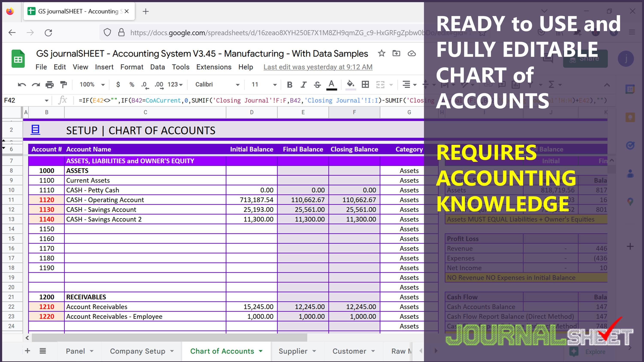Open the 123 number format dropdown

coord(175,85)
